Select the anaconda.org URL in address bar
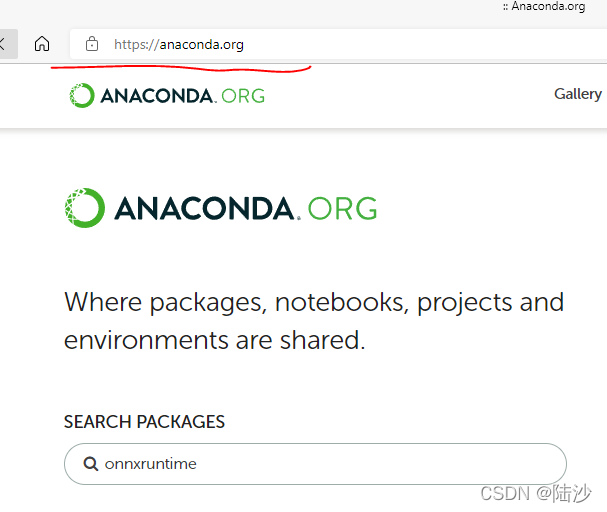 tap(179, 45)
